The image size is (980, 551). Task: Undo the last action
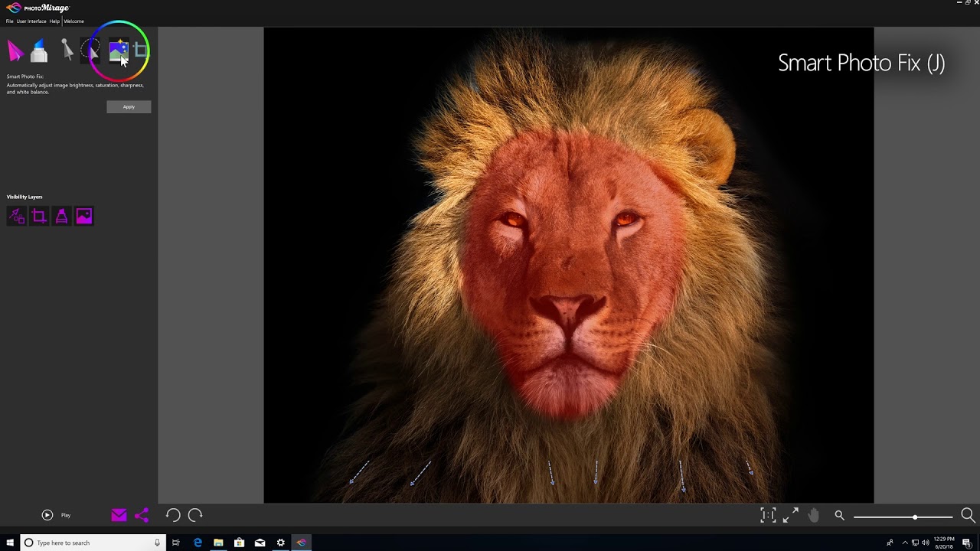tap(173, 515)
